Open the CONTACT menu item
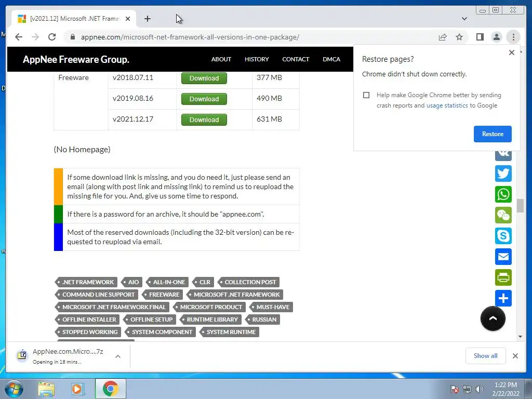This screenshot has height=399, width=532. 296,59
